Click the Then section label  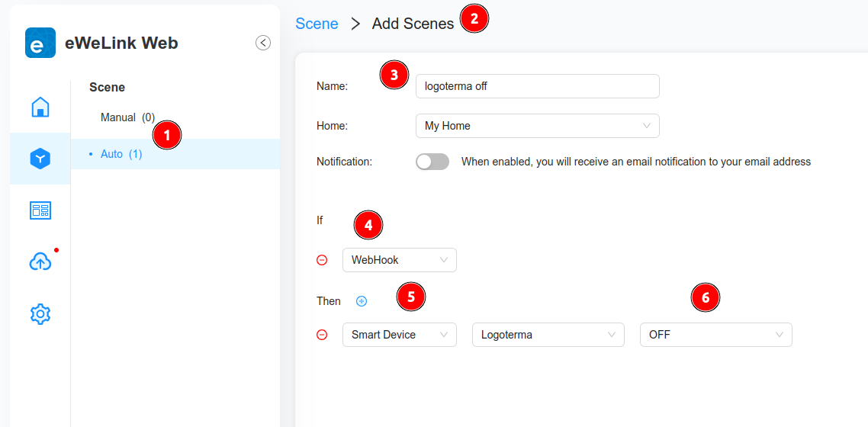pyautogui.click(x=328, y=301)
